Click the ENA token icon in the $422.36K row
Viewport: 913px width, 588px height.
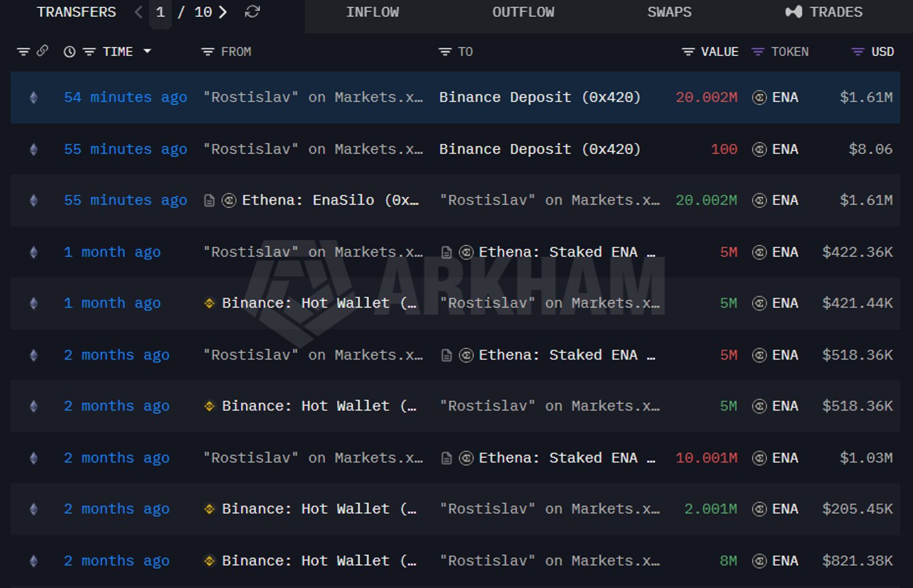759,252
